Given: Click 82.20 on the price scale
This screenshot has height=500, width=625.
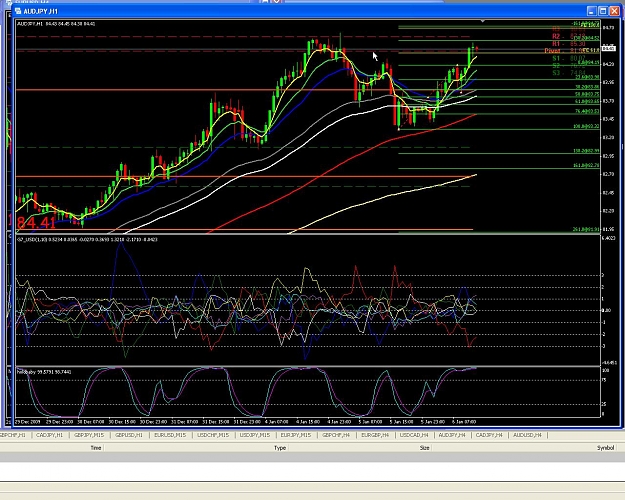Looking at the screenshot, I should [x=608, y=211].
